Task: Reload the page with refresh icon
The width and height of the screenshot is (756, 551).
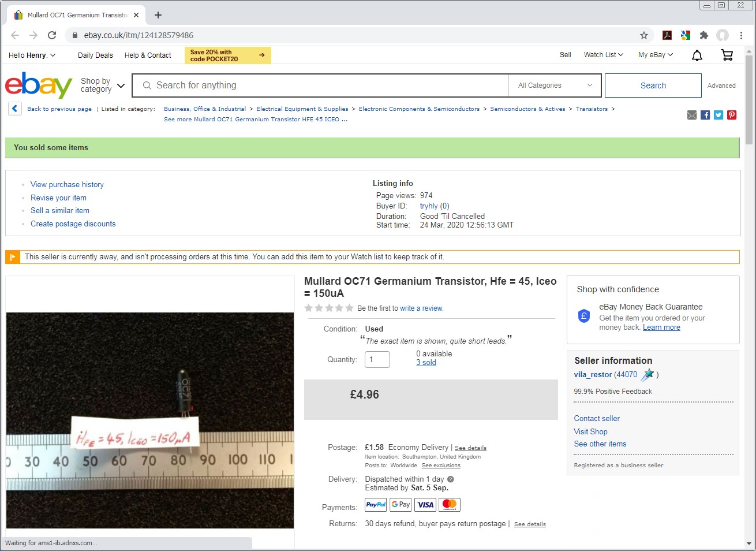Action: pos(52,35)
